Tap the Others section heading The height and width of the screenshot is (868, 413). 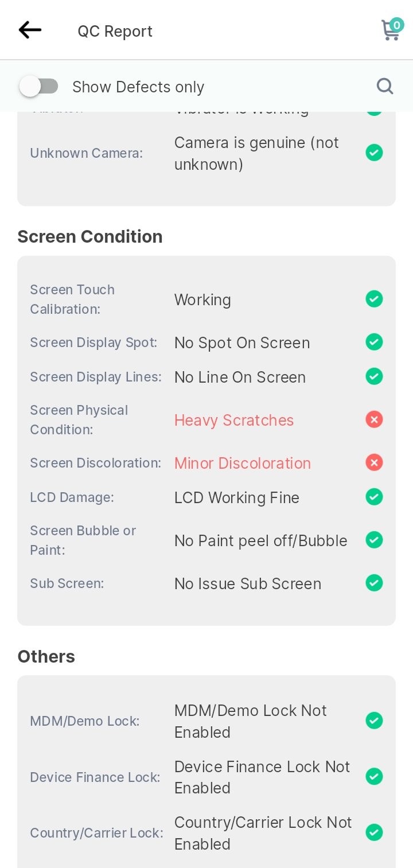(46, 656)
